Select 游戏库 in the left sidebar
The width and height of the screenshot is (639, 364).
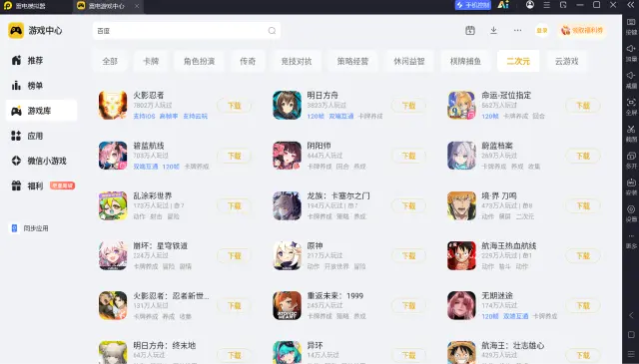(41, 111)
